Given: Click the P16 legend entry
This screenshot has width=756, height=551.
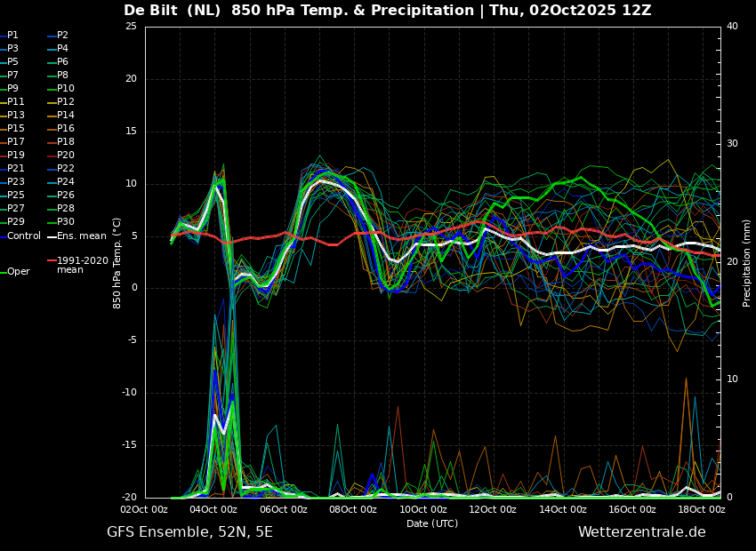Looking at the screenshot, I should click(x=66, y=129).
